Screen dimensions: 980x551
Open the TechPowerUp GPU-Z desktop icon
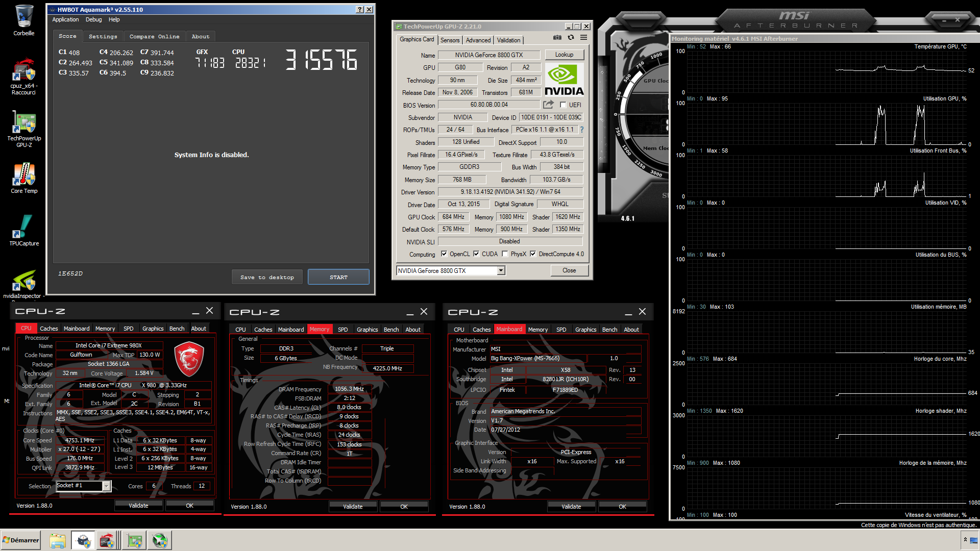pos(23,129)
